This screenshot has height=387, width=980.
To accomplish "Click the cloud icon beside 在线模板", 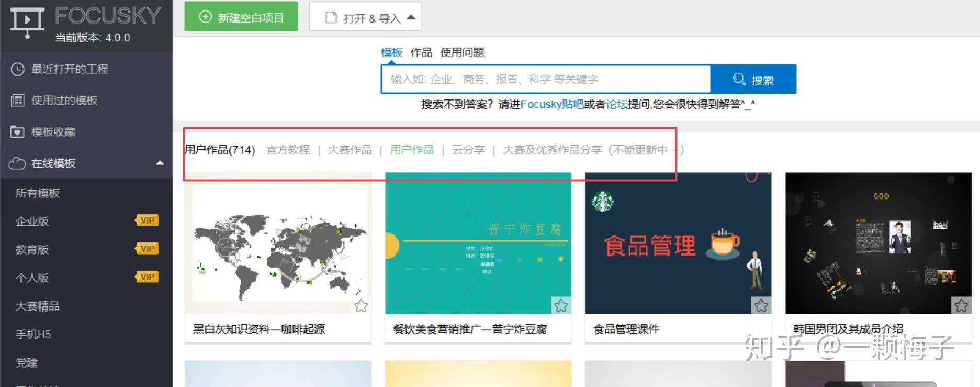I will [17, 163].
